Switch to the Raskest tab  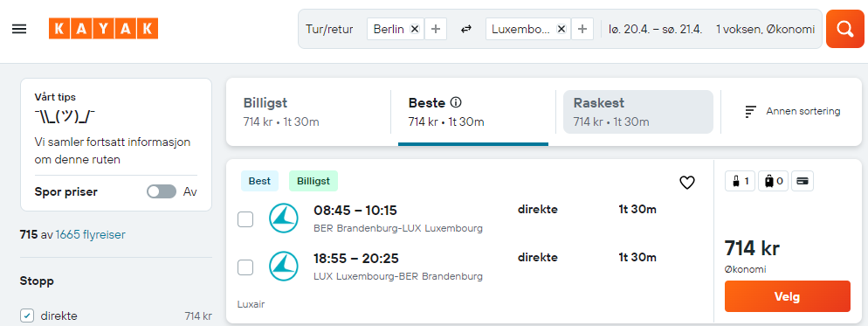638,112
